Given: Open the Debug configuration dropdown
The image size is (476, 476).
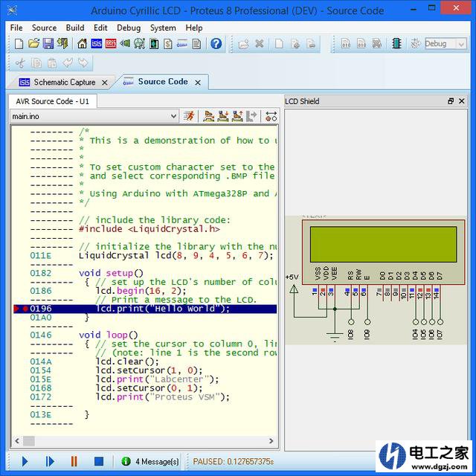Looking at the screenshot, I should [461, 45].
